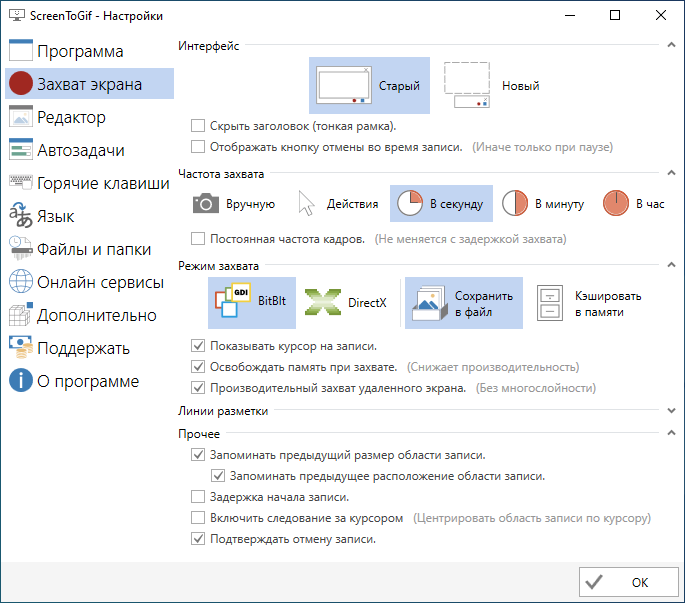Select the BitBlt GDI capture icon
The image size is (685, 603).
[x=232, y=300]
